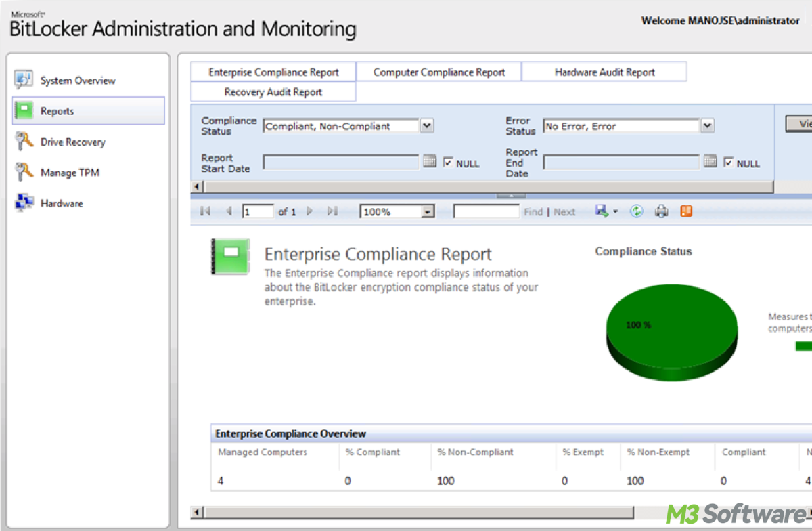Click scroll-left arrow of parameters scrollbar
This screenshot has height=531, width=812.
coord(198,186)
